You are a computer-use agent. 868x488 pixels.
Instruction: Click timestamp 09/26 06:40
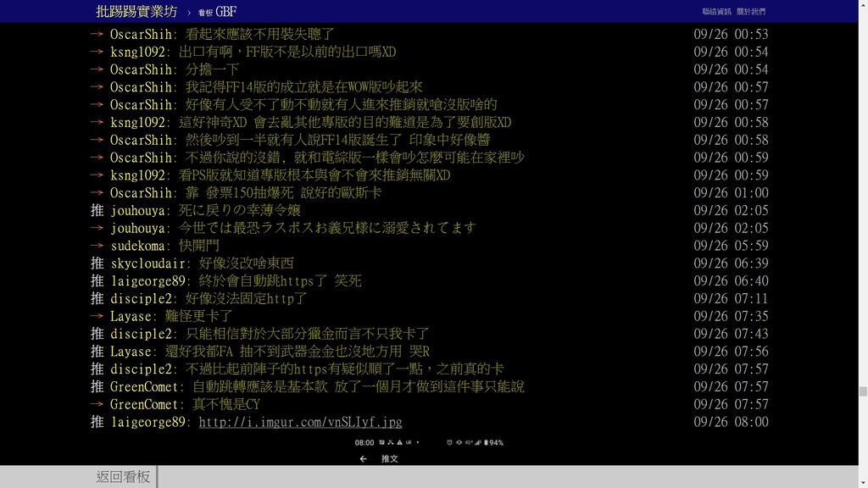[x=731, y=281]
